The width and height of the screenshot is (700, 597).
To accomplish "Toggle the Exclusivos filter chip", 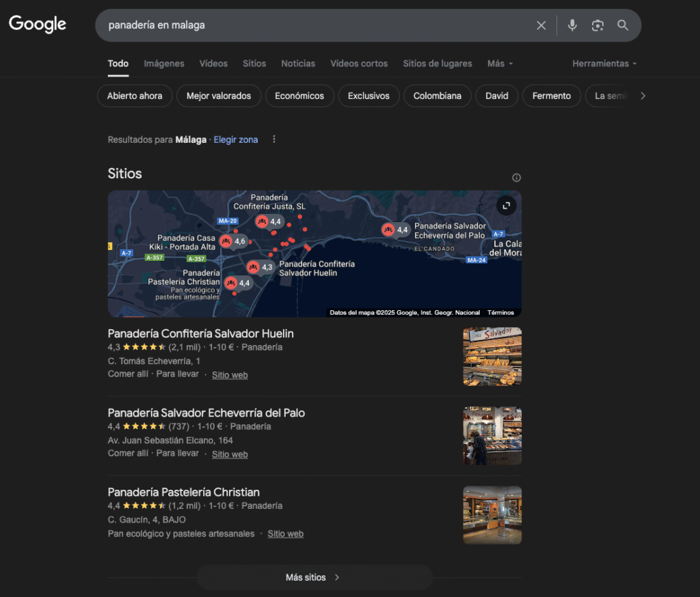I will [368, 96].
